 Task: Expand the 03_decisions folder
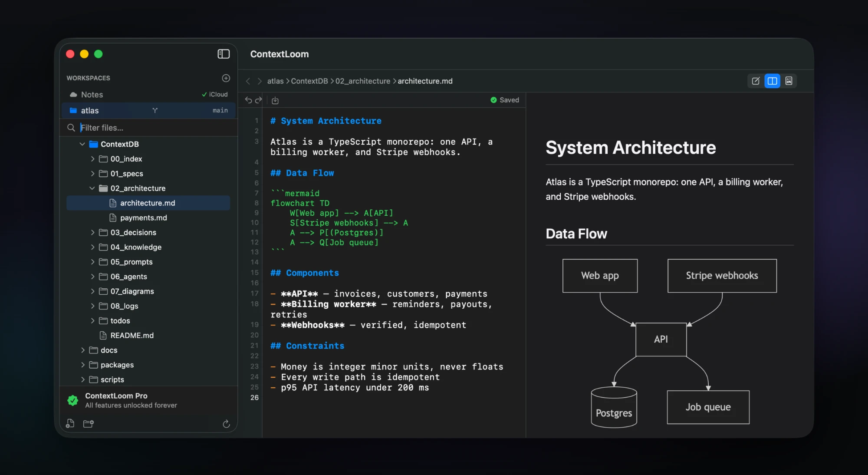[x=92, y=233]
